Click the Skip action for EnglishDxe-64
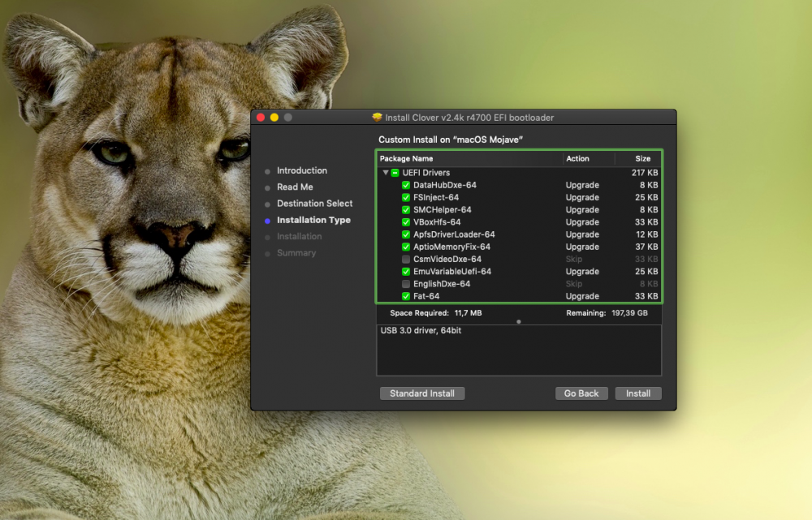The image size is (812, 520). [x=574, y=284]
